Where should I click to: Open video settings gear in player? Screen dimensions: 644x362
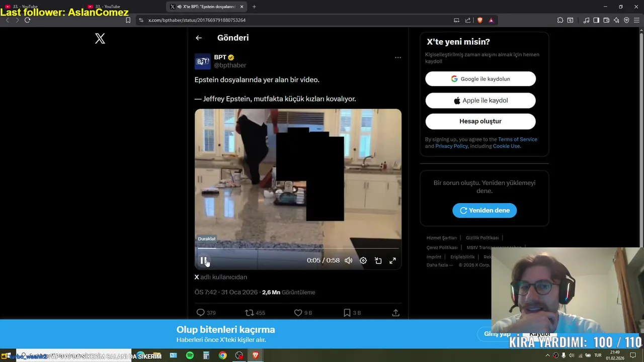(363, 260)
